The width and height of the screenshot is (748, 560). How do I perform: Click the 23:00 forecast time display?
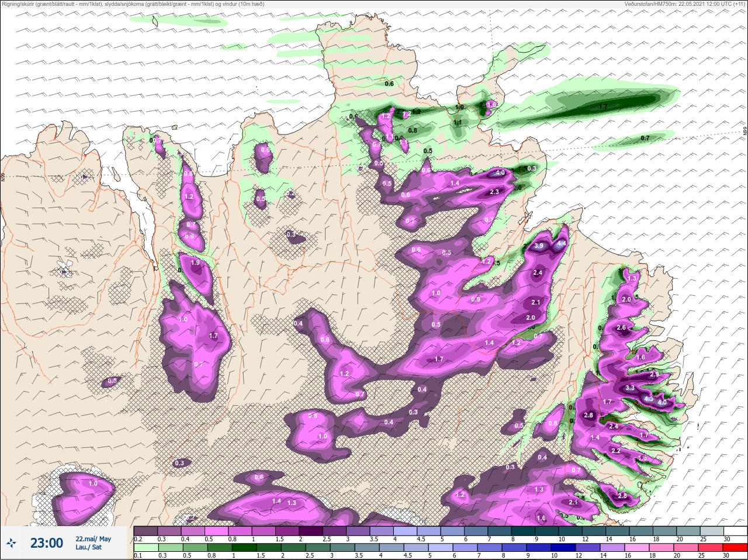tap(47, 543)
